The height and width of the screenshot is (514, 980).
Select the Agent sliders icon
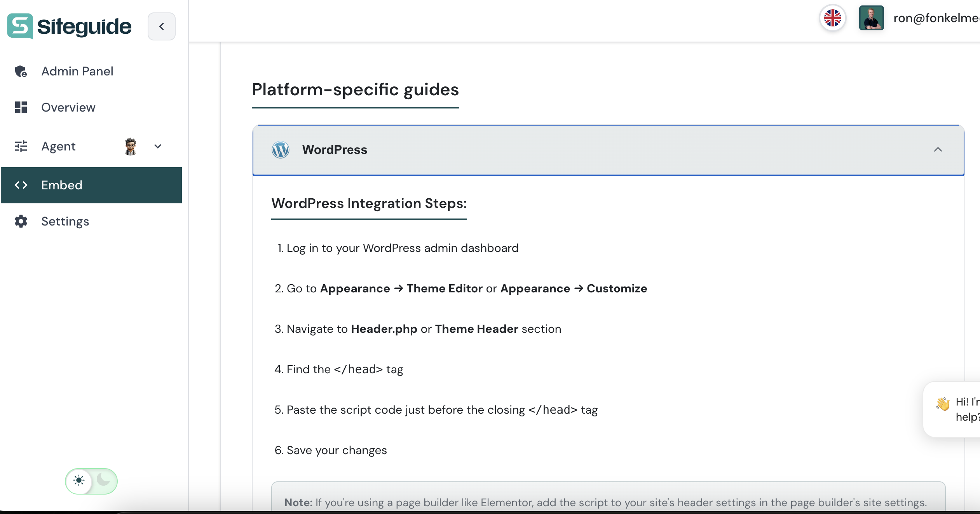pyautogui.click(x=21, y=146)
